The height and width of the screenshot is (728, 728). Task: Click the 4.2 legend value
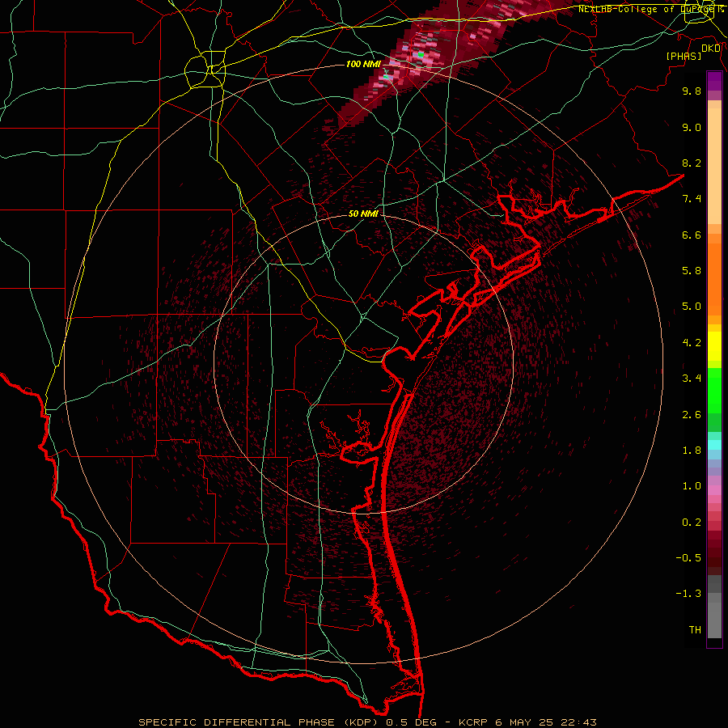692,343
